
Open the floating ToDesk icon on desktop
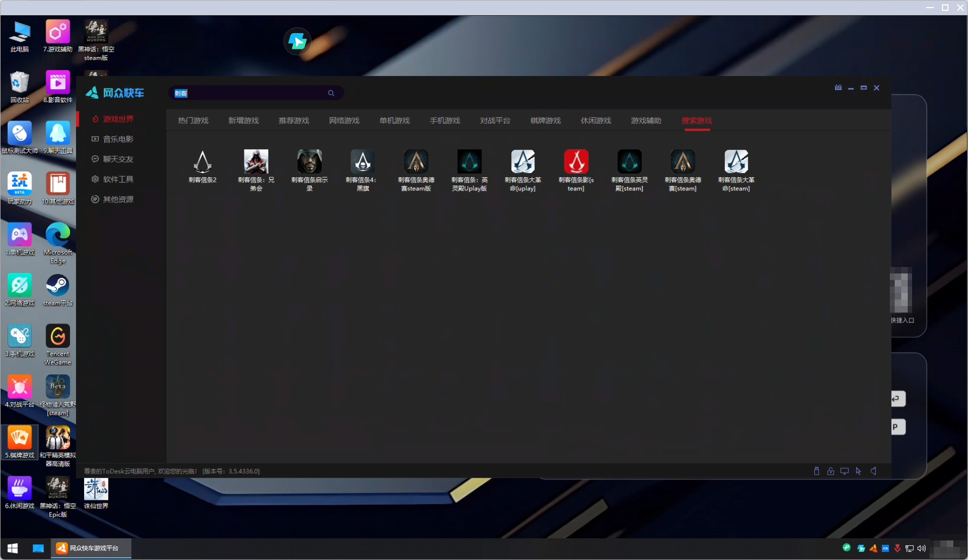pos(297,41)
